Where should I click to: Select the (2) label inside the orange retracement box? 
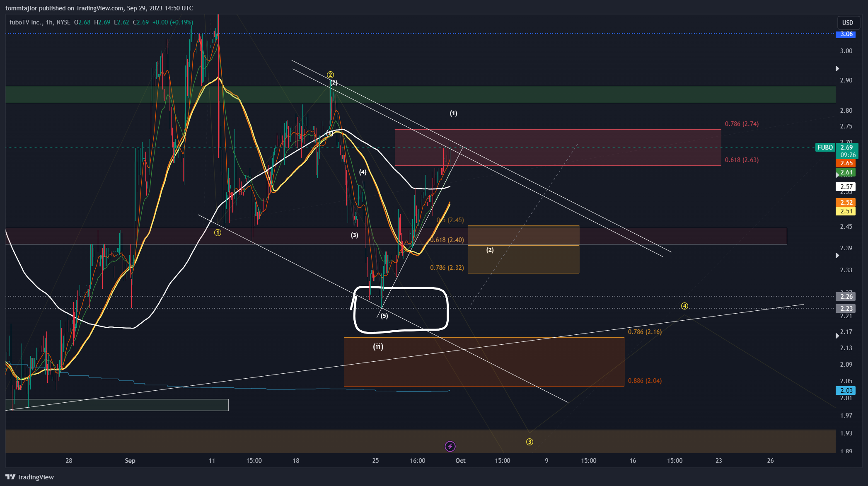[x=490, y=250]
